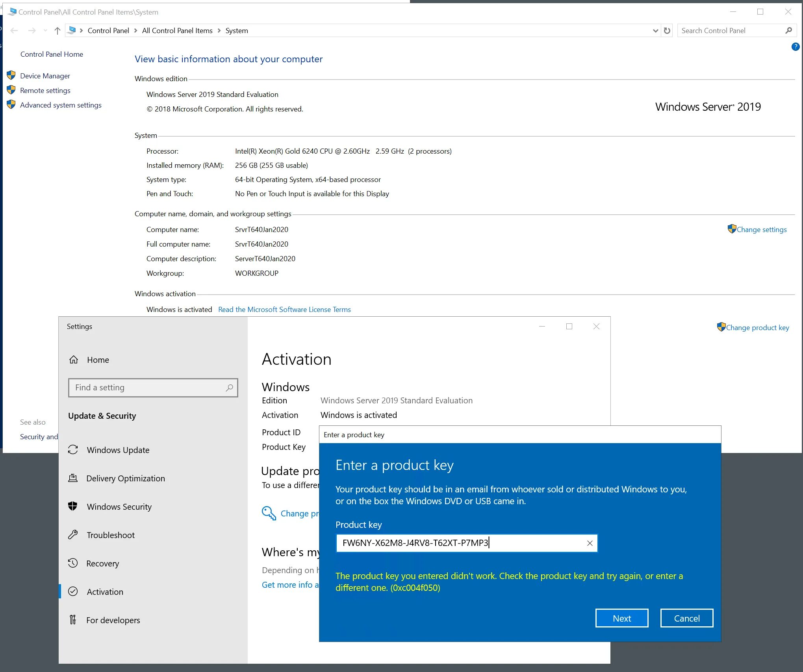Click the Delivery Optimization icon

(x=73, y=478)
